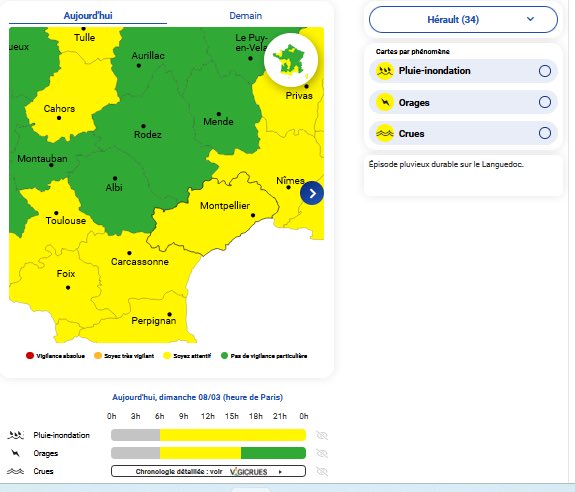Click the red Vigilance absolue legend dot
The height and width of the screenshot is (492, 575).
tap(30, 356)
